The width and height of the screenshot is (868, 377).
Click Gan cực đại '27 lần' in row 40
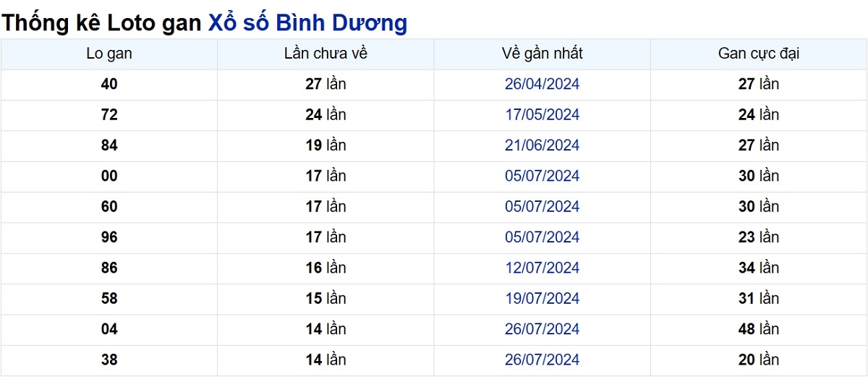759,84
